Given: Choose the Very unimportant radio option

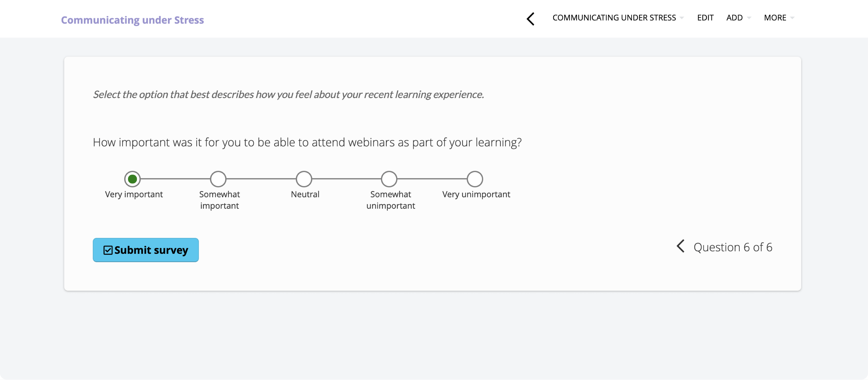Looking at the screenshot, I should pos(475,179).
